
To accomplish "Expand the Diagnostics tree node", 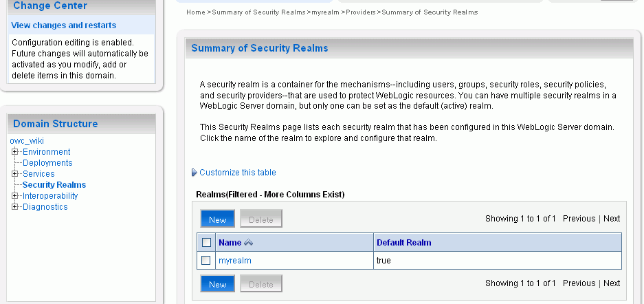I will (15, 207).
